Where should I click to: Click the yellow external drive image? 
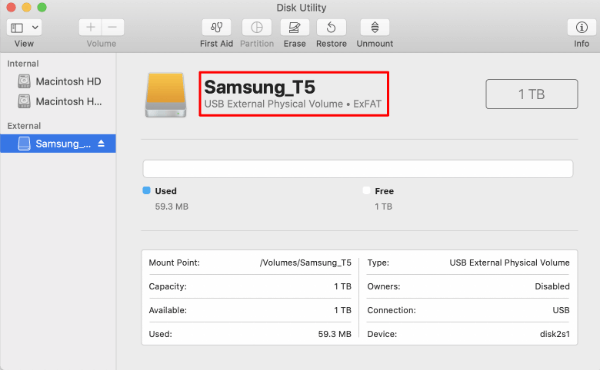point(166,95)
